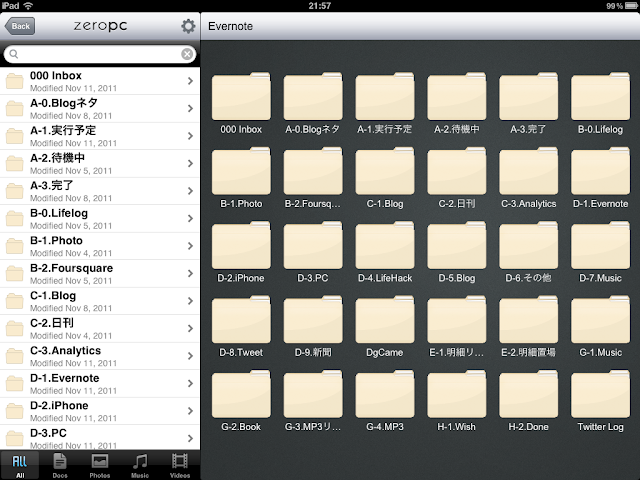Open the D-3.PC folder icon in grid
Image resolution: width=640 pixels, height=480 pixels.
pyautogui.click(x=313, y=245)
